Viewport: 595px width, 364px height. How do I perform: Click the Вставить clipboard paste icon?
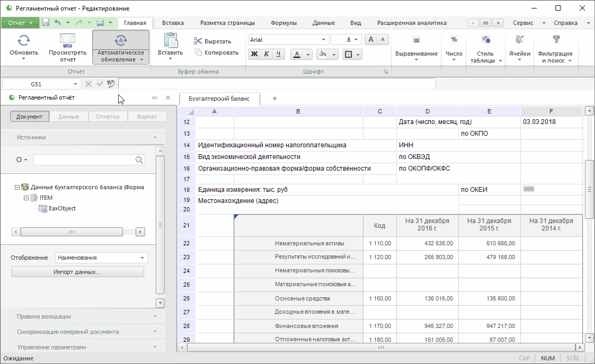(x=170, y=40)
